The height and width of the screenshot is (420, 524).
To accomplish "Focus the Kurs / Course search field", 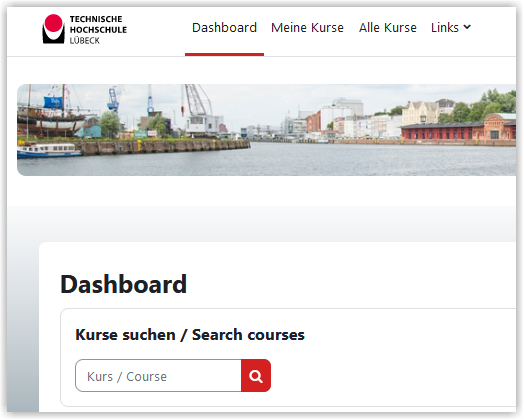I will [158, 376].
